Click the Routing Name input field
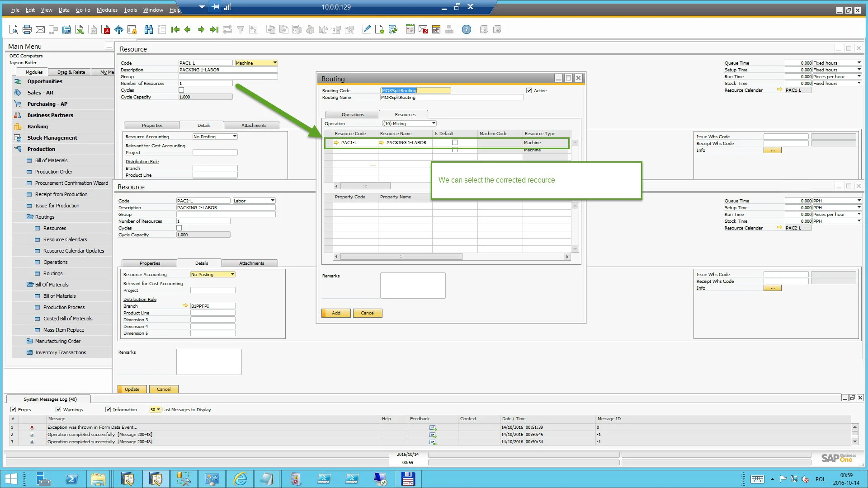 (451, 97)
